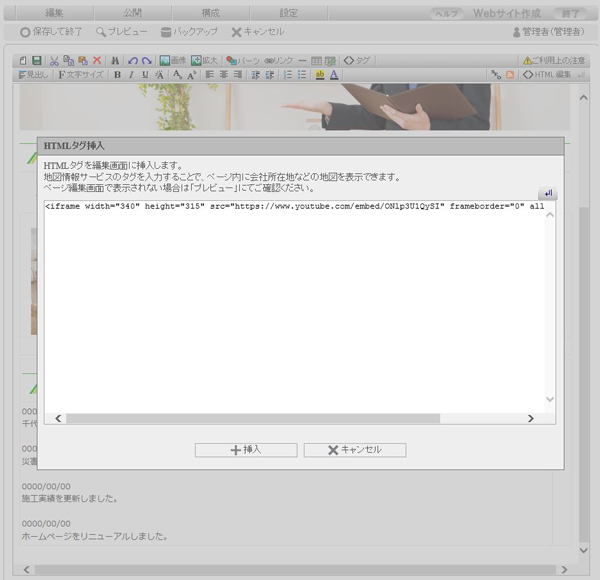Click the editor page scroll down arrow
Screen dimensions: 600x580
pos(584,551)
